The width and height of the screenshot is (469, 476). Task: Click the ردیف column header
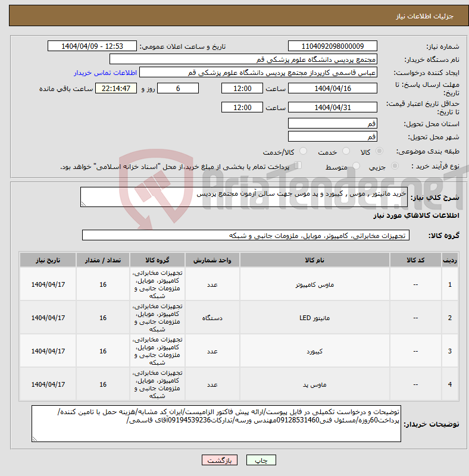tap(450, 260)
